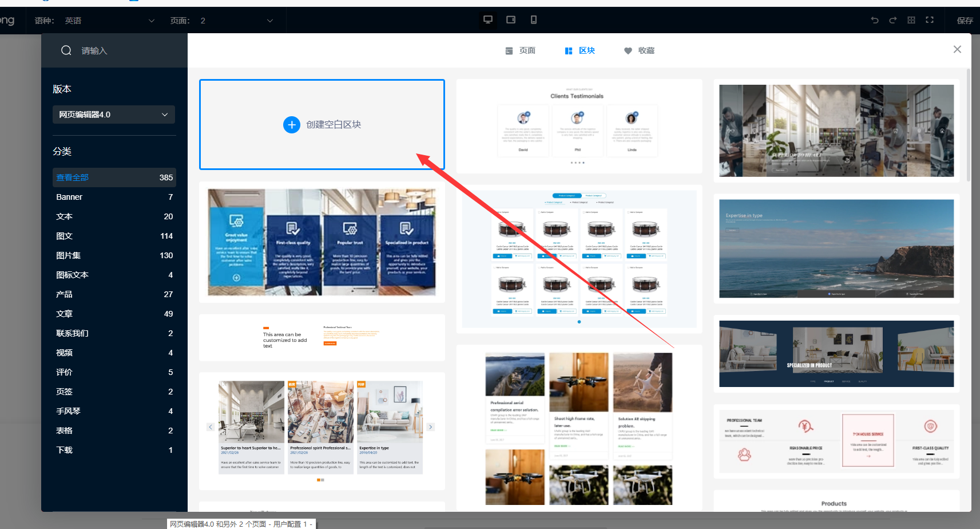The height and width of the screenshot is (529, 980).
Task: Click the redo arrow icon
Action: coord(892,20)
